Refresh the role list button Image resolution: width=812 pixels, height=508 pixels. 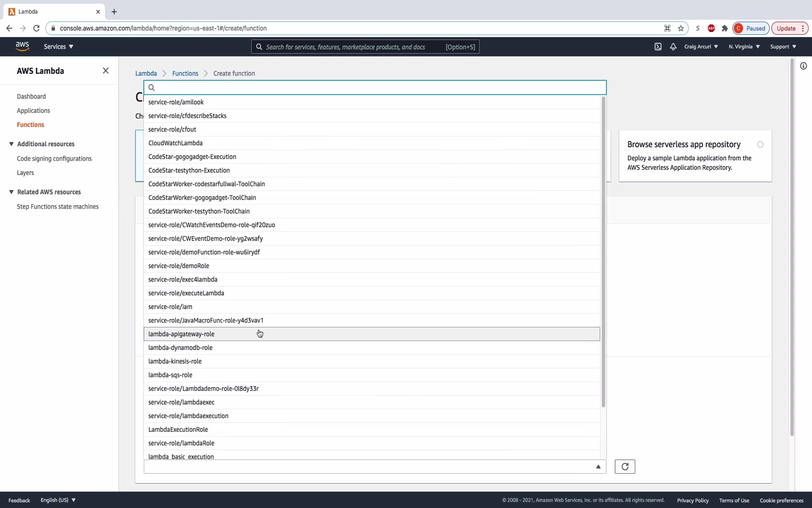(x=625, y=467)
